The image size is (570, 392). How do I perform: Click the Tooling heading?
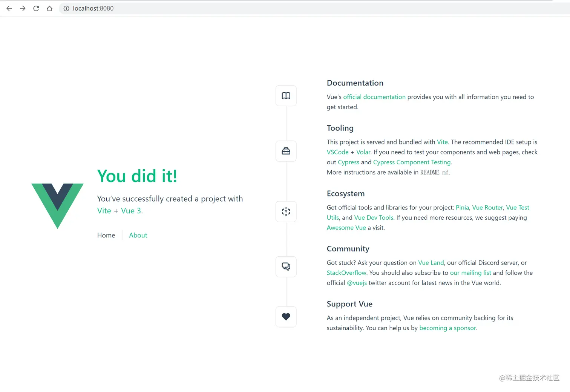340,128
